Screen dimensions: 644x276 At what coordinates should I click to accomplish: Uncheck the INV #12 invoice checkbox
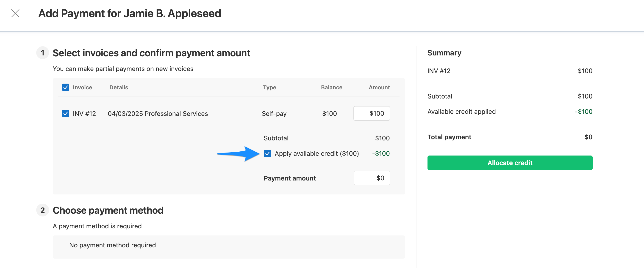(65, 113)
